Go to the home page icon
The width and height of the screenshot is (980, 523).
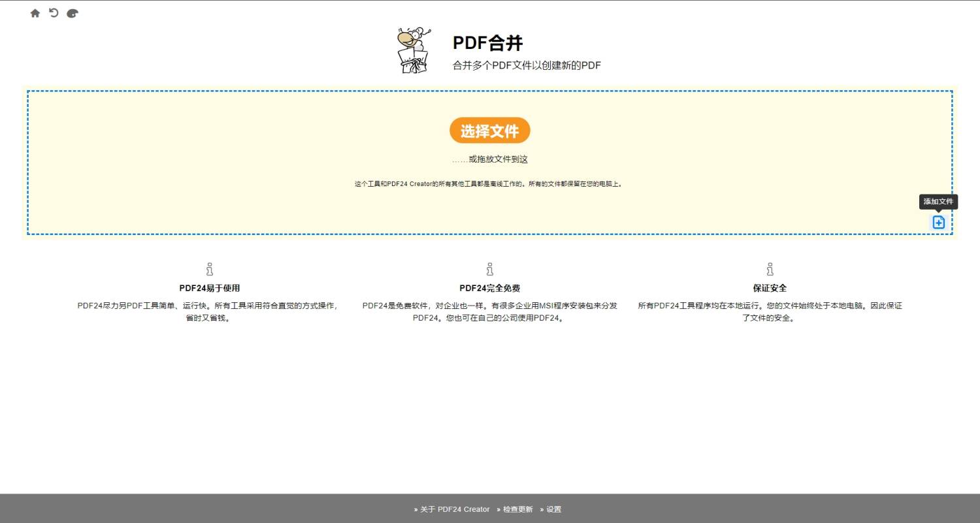35,13
